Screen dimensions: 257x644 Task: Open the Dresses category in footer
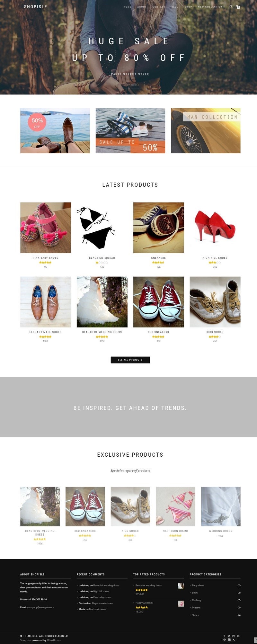click(x=196, y=607)
